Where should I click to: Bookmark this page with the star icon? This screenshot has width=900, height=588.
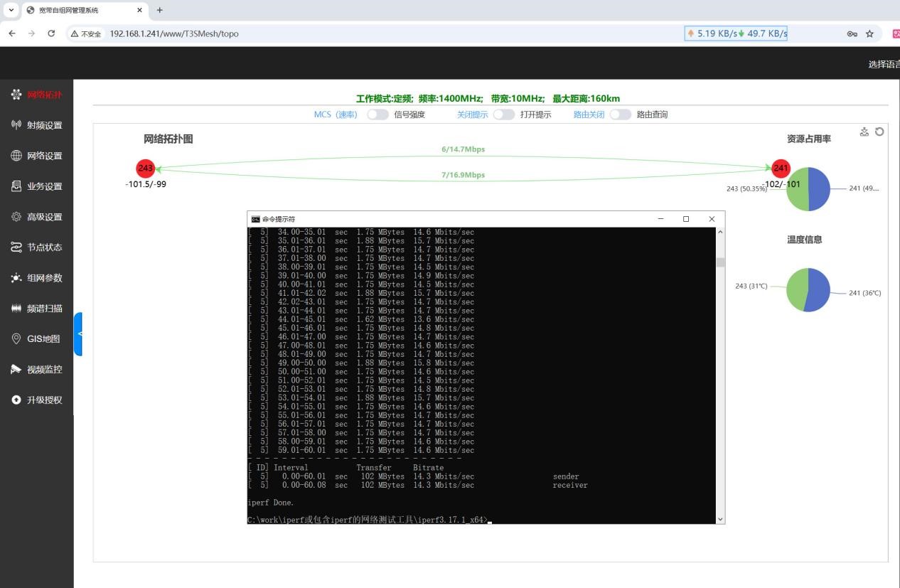pyautogui.click(x=869, y=33)
